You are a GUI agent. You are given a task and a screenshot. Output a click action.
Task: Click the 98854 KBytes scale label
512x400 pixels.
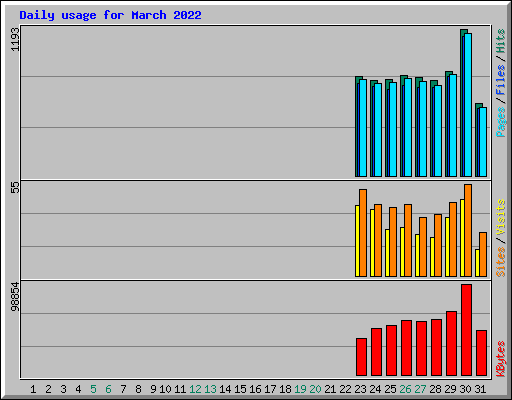click(x=15, y=296)
